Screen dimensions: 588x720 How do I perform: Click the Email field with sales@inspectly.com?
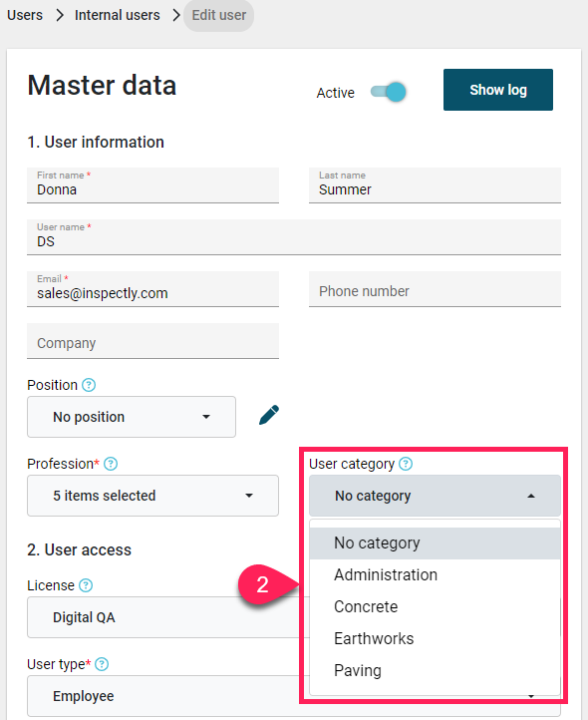(x=152, y=289)
